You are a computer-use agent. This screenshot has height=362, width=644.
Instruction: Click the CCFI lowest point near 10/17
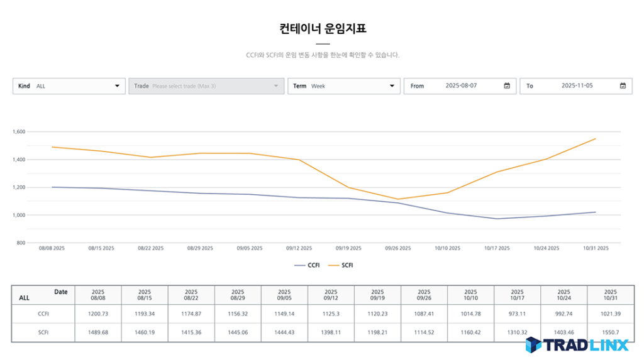click(496, 219)
